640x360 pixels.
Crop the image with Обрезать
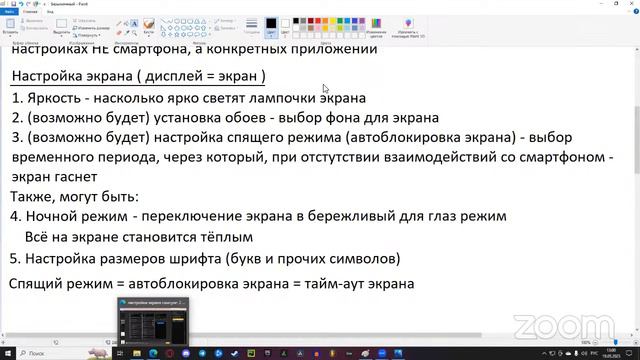coord(84,20)
